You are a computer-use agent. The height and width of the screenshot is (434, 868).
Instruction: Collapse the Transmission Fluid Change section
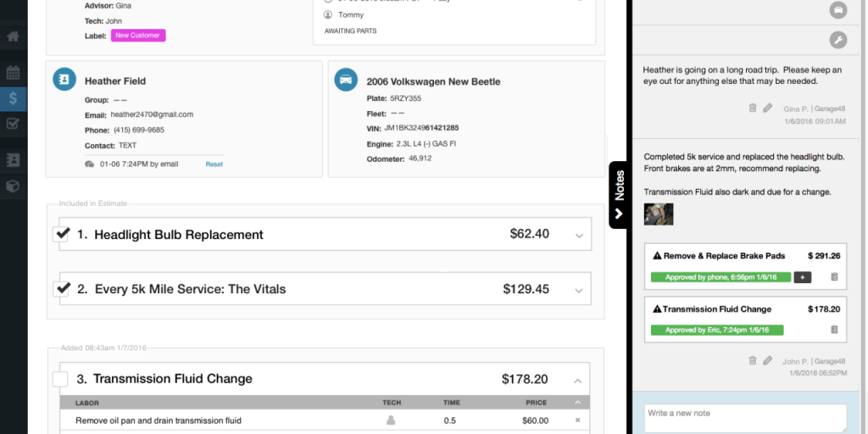click(x=578, y=380)
